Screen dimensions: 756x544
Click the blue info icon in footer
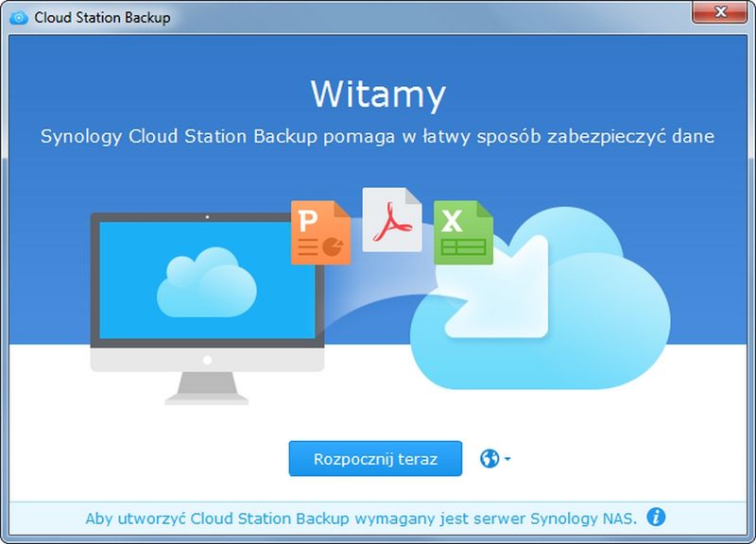click(656, 517)
